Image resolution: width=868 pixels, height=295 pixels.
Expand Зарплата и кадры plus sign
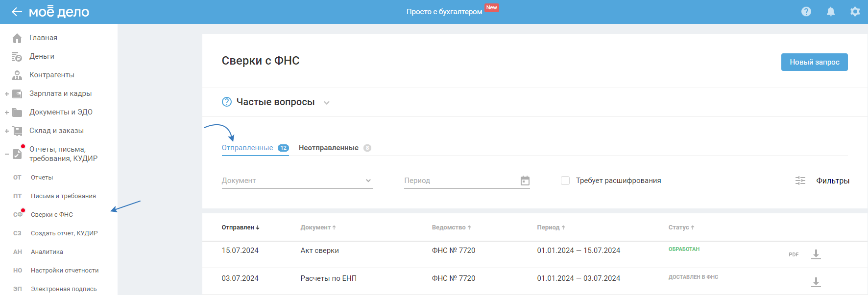pos(7,94)
